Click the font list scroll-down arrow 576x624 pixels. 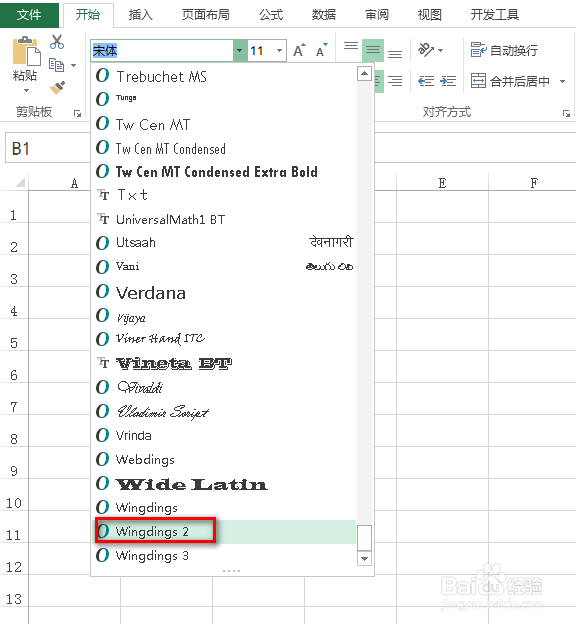click(364, 558)
